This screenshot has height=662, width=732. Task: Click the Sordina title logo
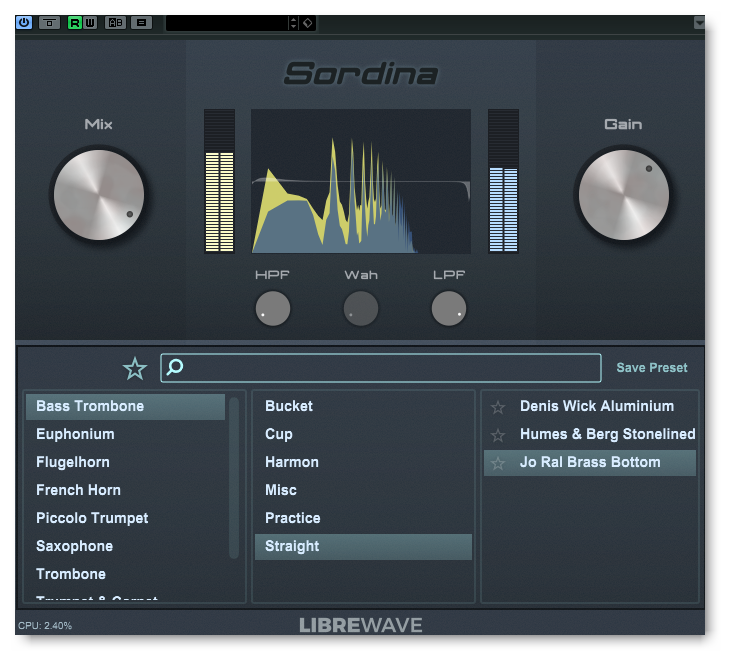[361, 74]
